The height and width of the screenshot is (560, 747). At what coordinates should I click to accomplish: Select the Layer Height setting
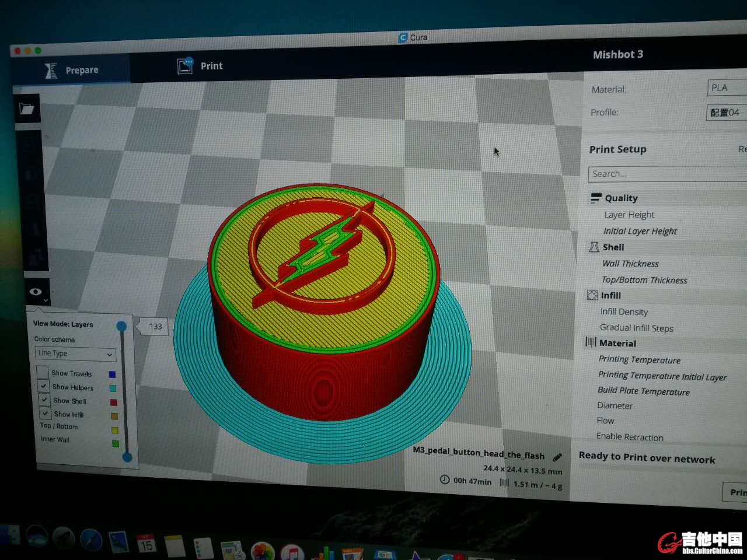(629, 215)
